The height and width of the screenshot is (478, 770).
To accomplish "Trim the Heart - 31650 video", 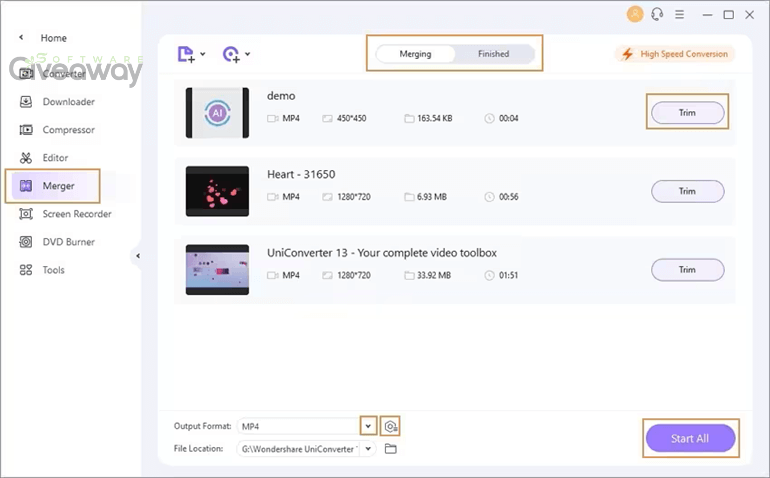I will click(x=688, y=191).
